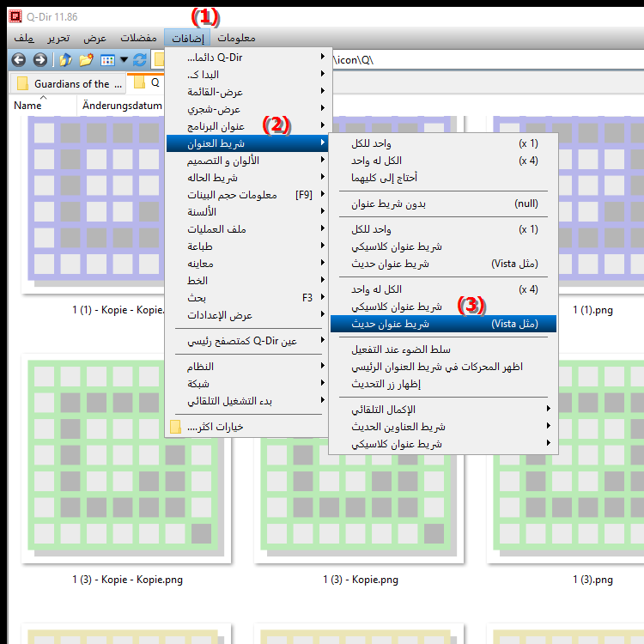644x644 pixels.
Task: Switch to the Guardians of the tab
Action: [69, 84]
